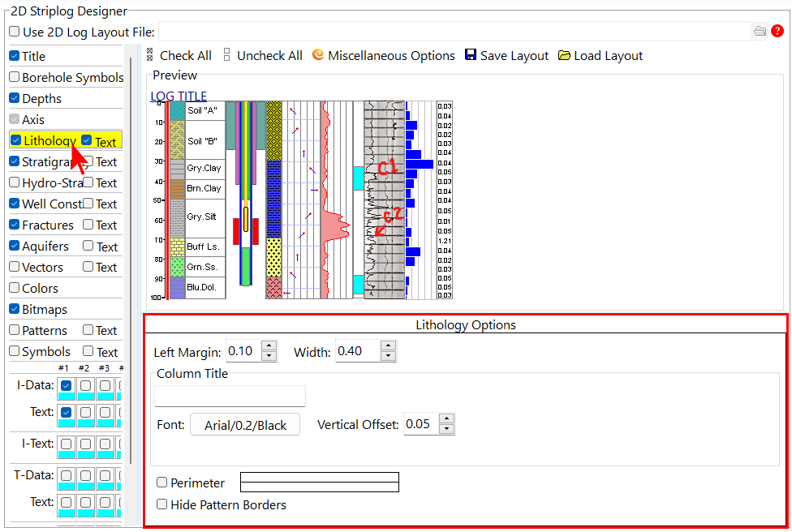The height and width of the screenshot is (532, 792).
Task: Click the Arial/0.2/Black font button
Action: coord(245,425)
